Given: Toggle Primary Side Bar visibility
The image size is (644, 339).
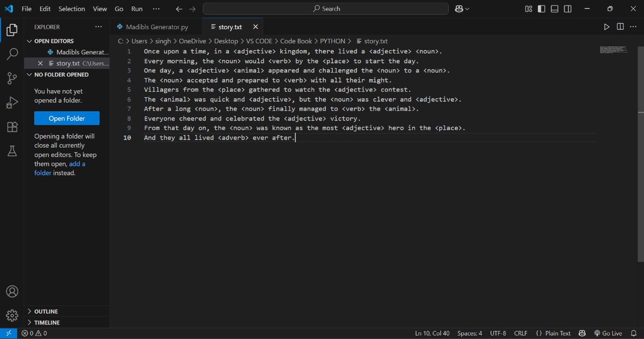Looking at the screenshot, I should pos(541,9).
